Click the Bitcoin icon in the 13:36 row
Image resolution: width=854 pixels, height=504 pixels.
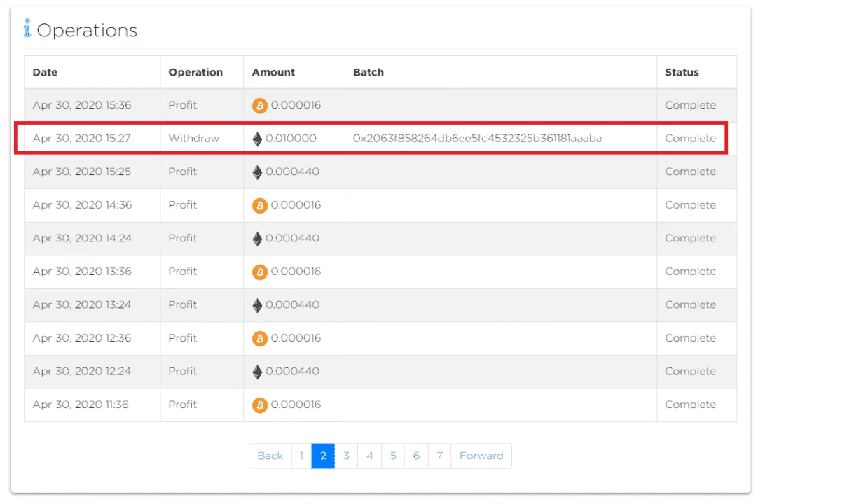260,272
